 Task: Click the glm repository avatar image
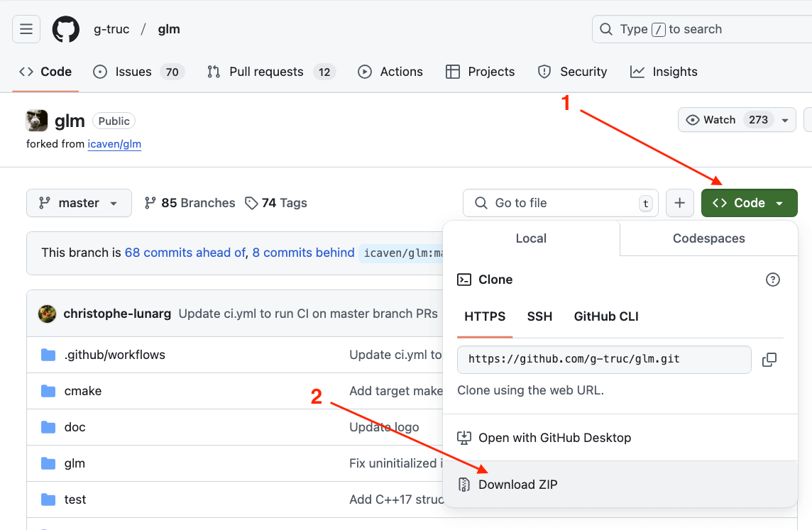[37, 121]
